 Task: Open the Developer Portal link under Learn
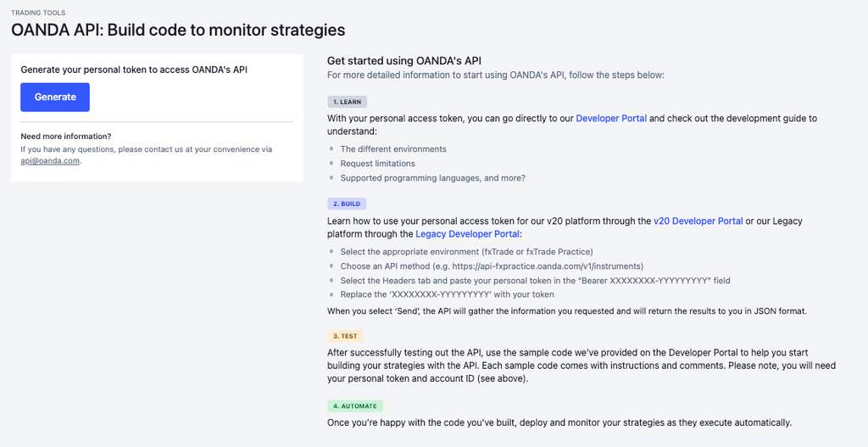coord(611,119)
